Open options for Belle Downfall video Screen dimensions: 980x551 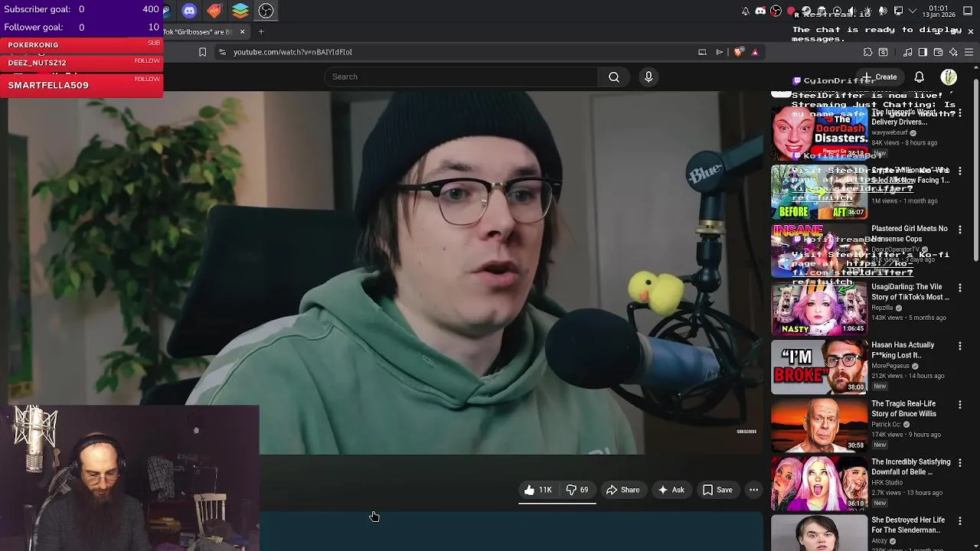tap(959, 462)
